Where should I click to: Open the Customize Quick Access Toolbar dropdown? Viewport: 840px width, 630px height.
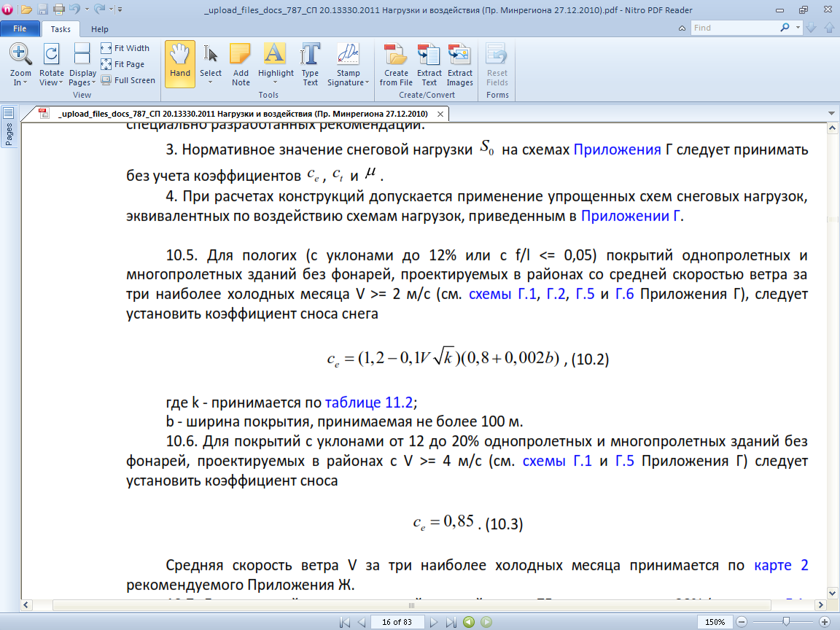coord(120,9)
